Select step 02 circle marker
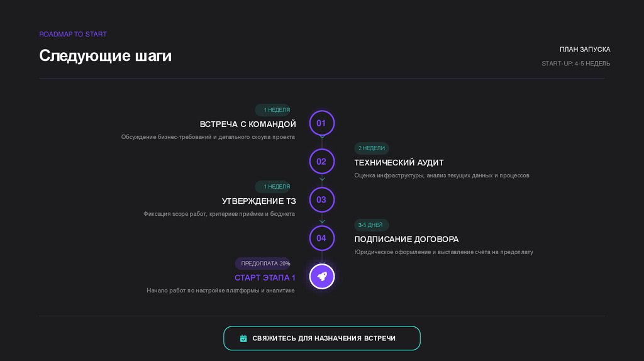Screen dimensions: 644x361 [x=321, y=162]
